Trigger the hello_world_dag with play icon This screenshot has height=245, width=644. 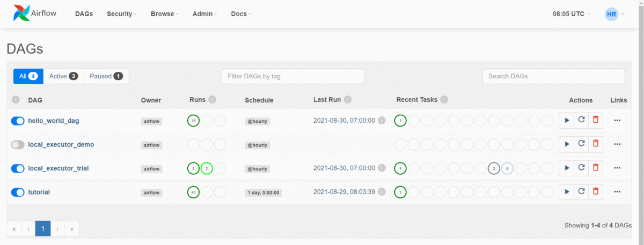567,121
